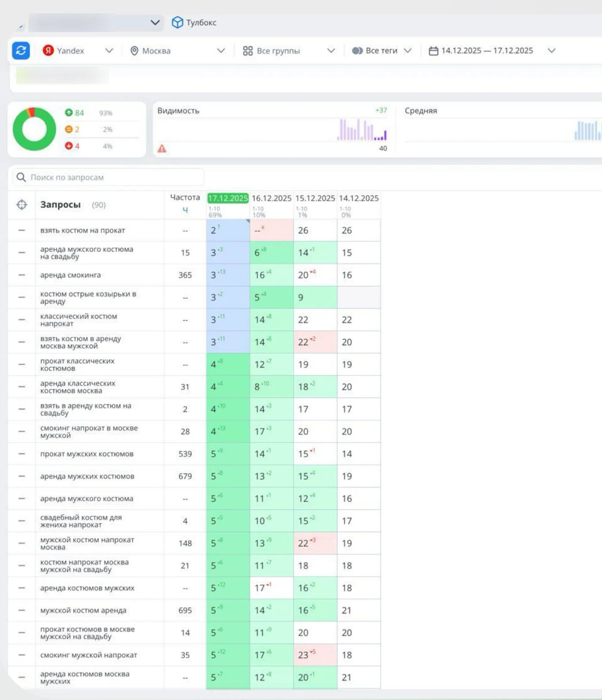Click the Частота sort icon Ч
The image size is (602, 700).
tap(185, 210)
